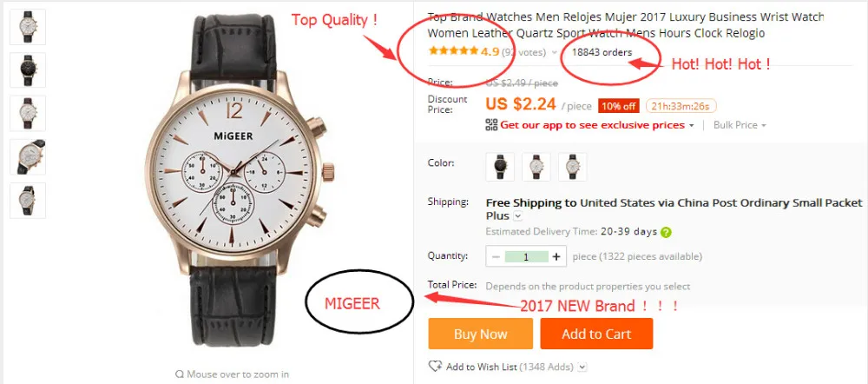868x384 pixels.
Task: Expand the Bulk Price dropdown
Action: (x=740, y=125)
